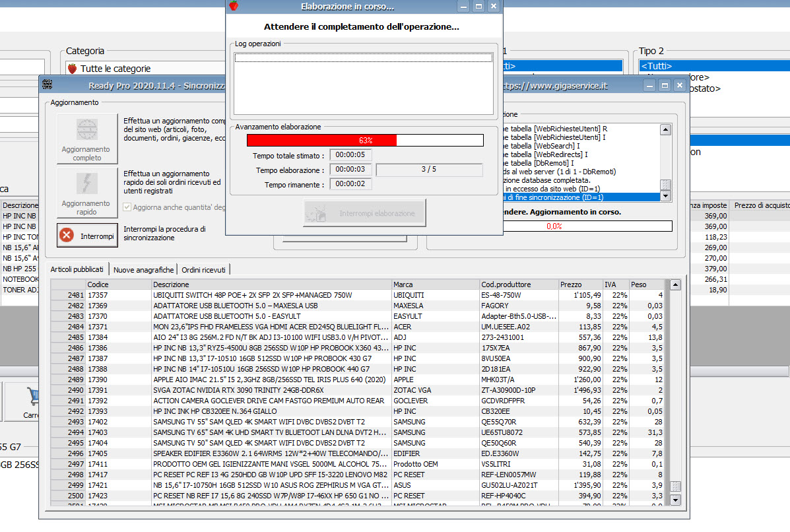790x532 pixels.
Task: Click the 118,23 price cell in the background table
Action: (x=709, y=237)
